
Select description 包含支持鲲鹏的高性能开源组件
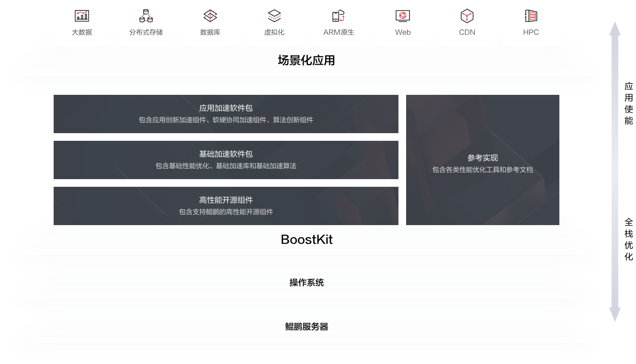(x=226, y=212)
